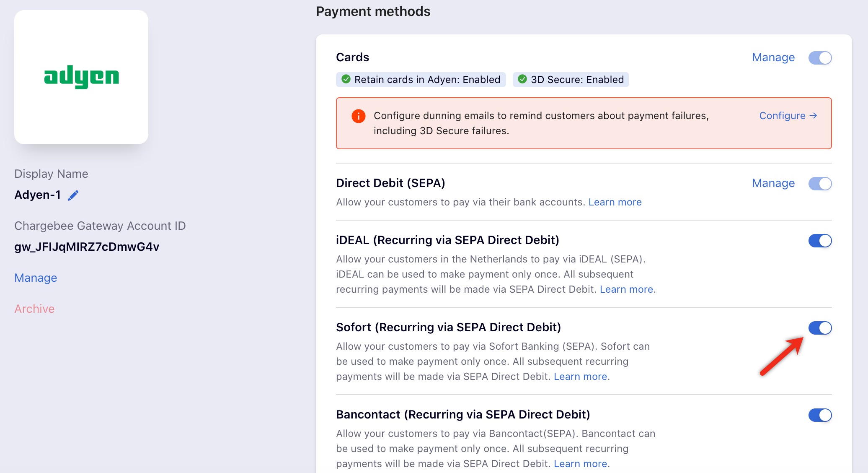Click green check on 3D Secure badge
Image resolution: width=868 pixels, height=473 pixels.
pos(522,79)
